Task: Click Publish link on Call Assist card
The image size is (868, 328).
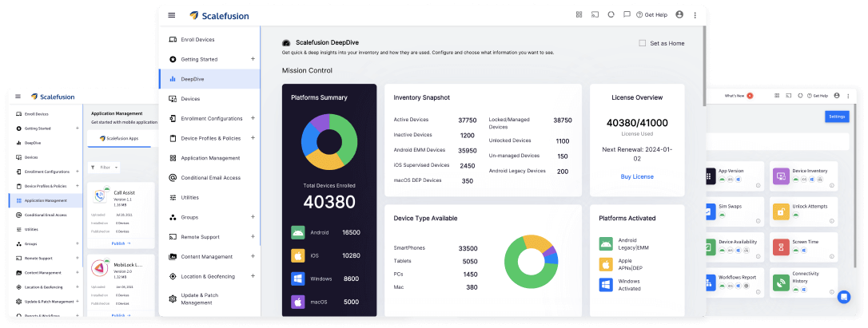Action: (x=121, y=243)
